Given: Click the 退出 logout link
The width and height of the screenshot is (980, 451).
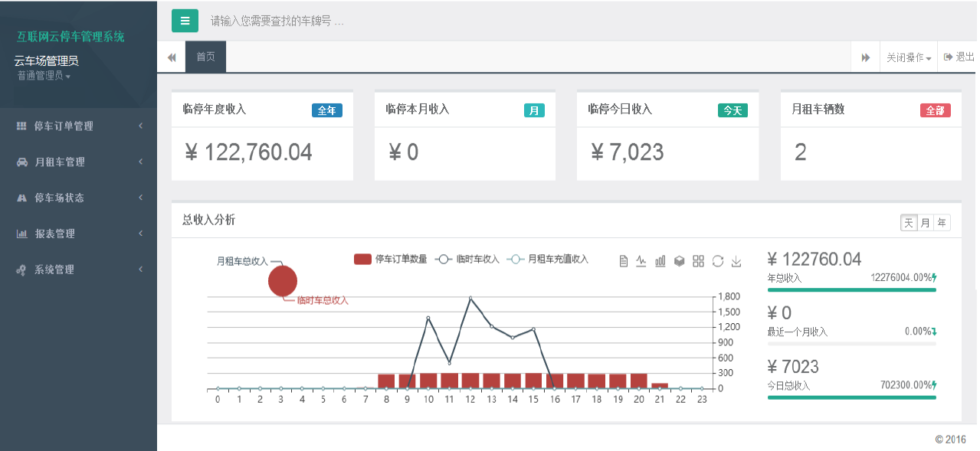Looking at the screenshot, I should 959,57.
